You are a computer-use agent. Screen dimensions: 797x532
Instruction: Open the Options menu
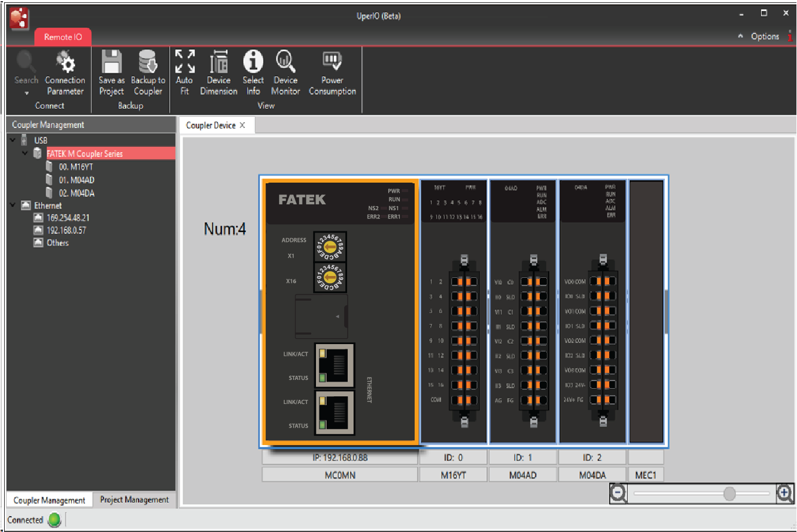click(765, 36)
